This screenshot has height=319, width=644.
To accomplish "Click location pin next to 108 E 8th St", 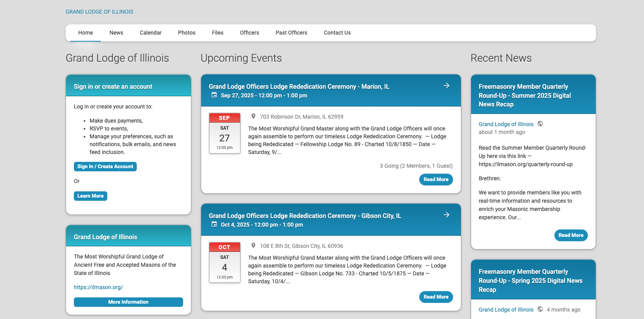I will coord(253,246).
